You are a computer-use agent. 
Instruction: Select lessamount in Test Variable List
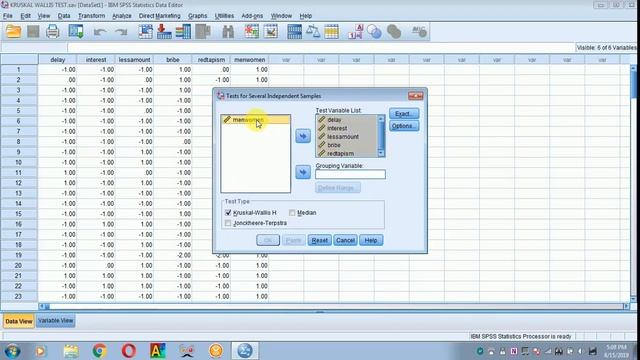pyautogui.click(x=346, y=137)
